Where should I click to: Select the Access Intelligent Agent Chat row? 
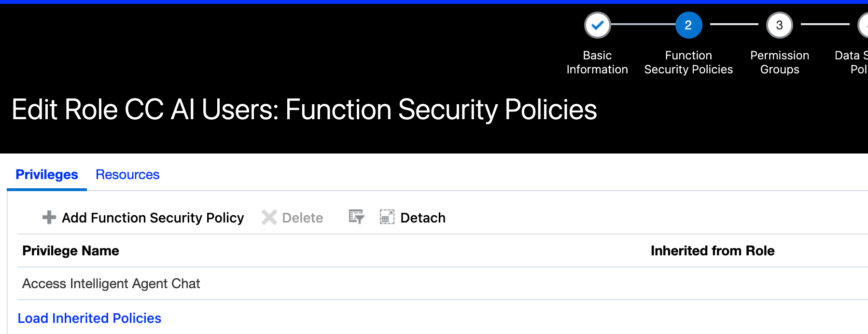(111, 284)
